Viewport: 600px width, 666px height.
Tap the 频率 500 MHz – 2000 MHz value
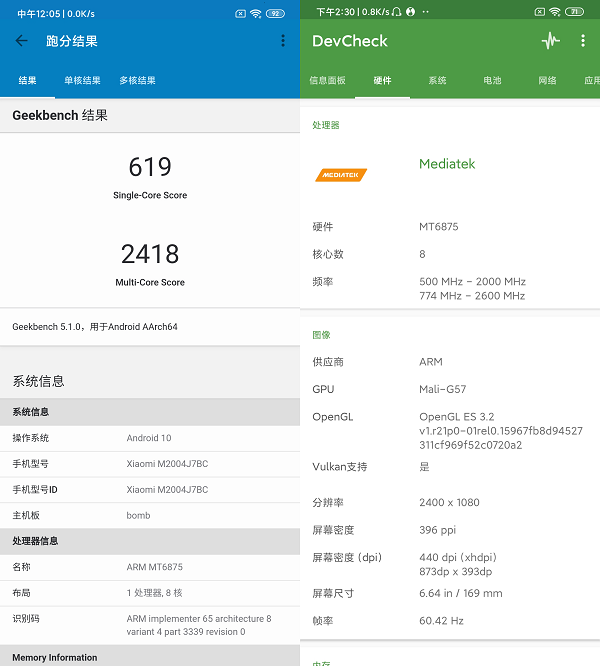[472, 282]
